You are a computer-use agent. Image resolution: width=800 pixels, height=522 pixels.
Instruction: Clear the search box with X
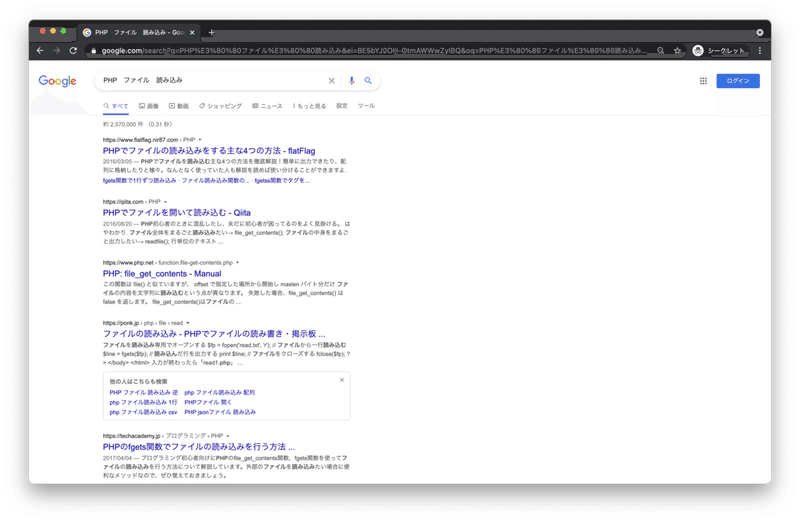(332, 81)
